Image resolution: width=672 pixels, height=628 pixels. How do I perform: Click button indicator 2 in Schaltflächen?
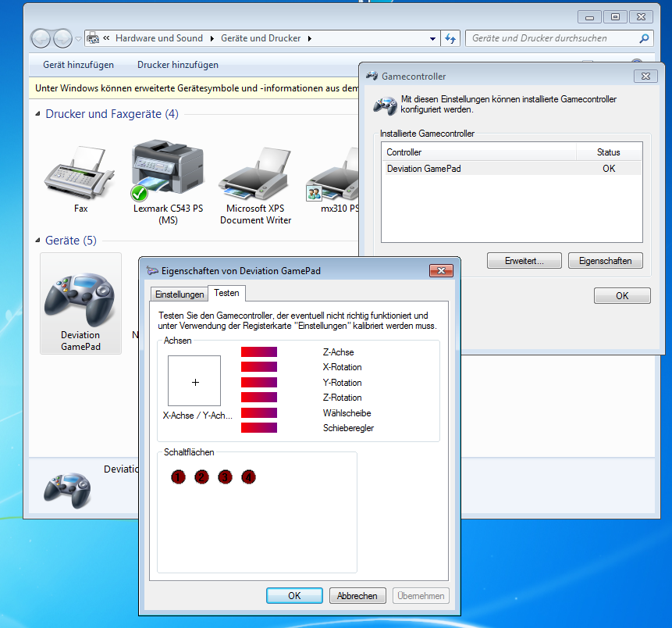(201, 476)
